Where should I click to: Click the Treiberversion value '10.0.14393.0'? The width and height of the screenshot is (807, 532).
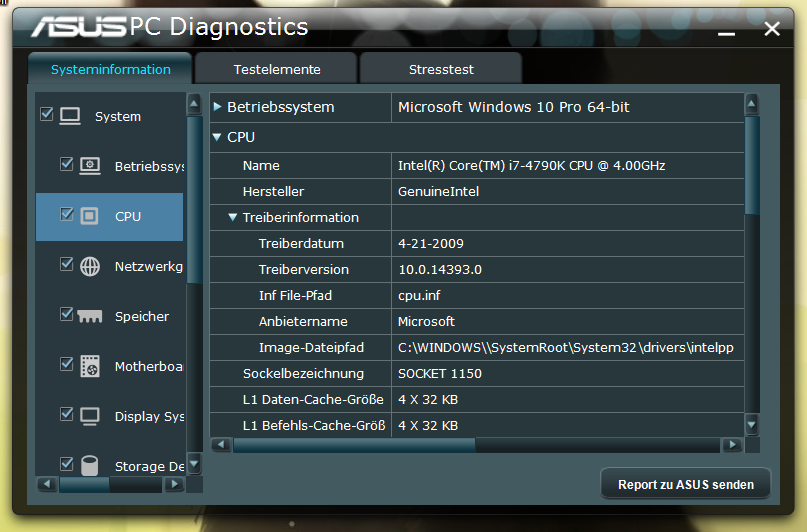click(x=440, y=270)
